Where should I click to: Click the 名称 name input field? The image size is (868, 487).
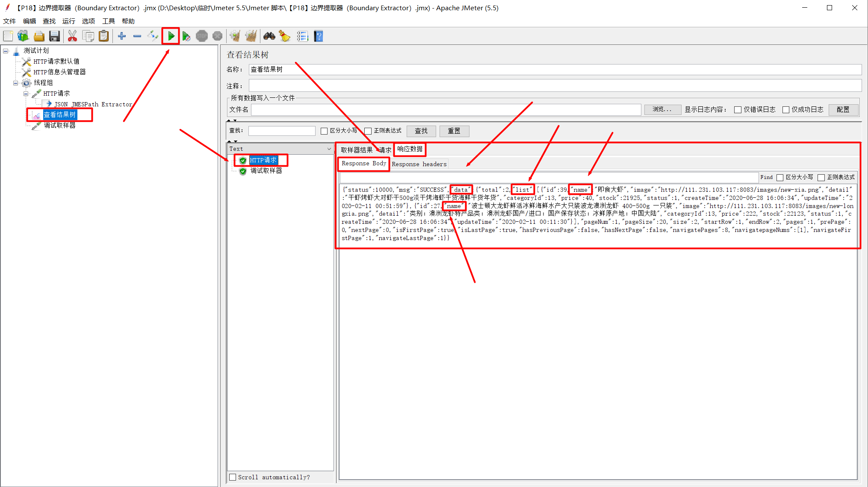(x=555, y=70)
